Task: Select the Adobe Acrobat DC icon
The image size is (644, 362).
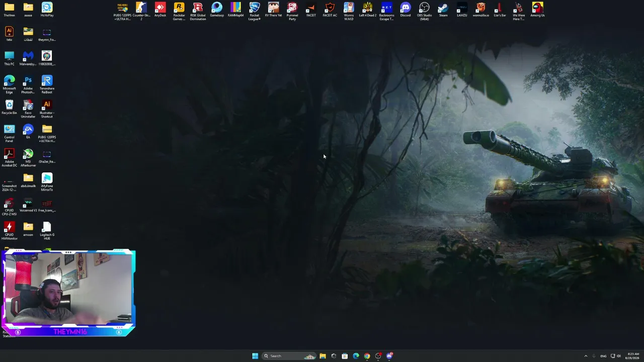Action: (x=9, y=158)
